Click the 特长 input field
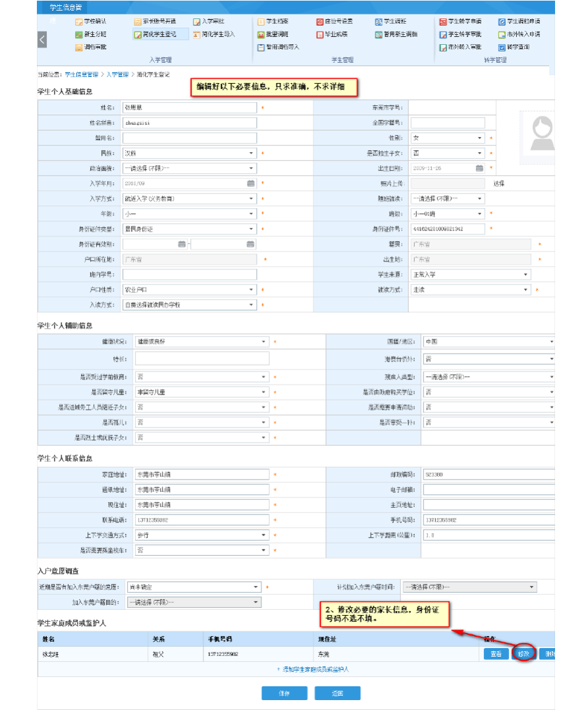The image size is (588, 710). coord(202,358)
